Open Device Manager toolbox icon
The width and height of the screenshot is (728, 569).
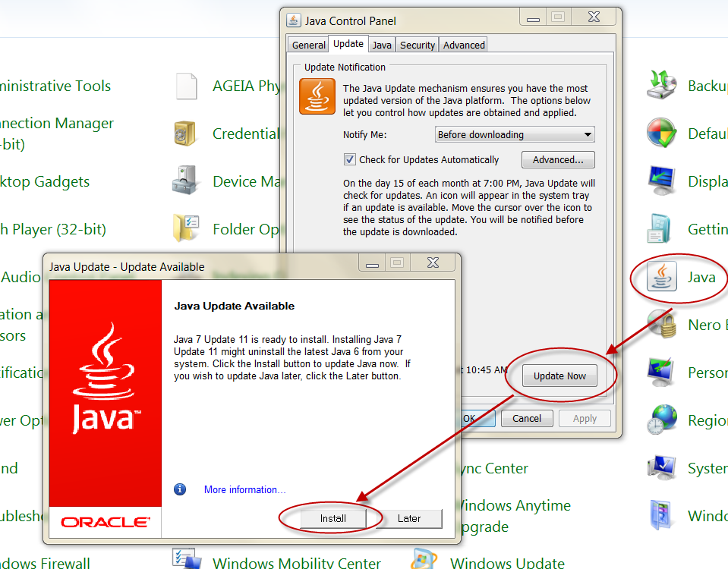click(185, 180)
